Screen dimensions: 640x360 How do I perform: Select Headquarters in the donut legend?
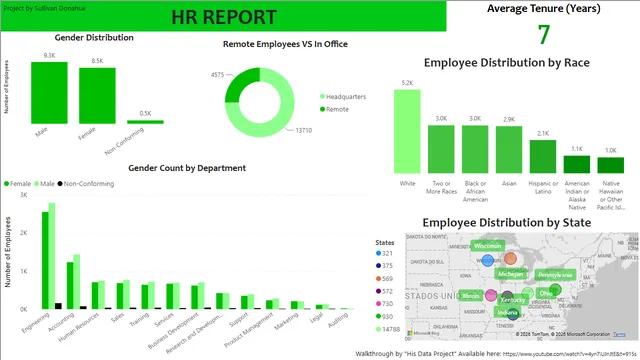(343, 97)
